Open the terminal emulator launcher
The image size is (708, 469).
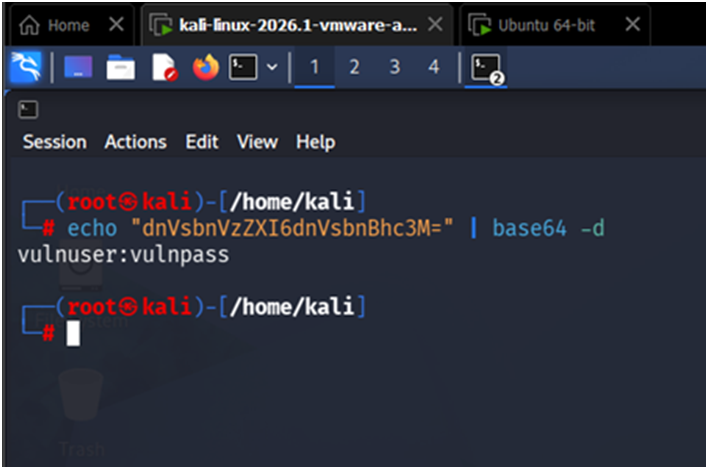[x=243, y=67]
